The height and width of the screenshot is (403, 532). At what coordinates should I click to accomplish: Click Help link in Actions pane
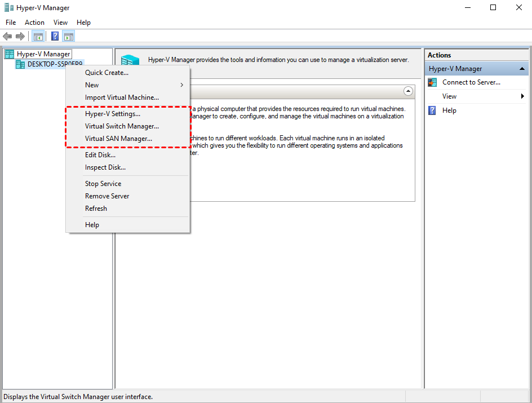[x=449, y=110]
